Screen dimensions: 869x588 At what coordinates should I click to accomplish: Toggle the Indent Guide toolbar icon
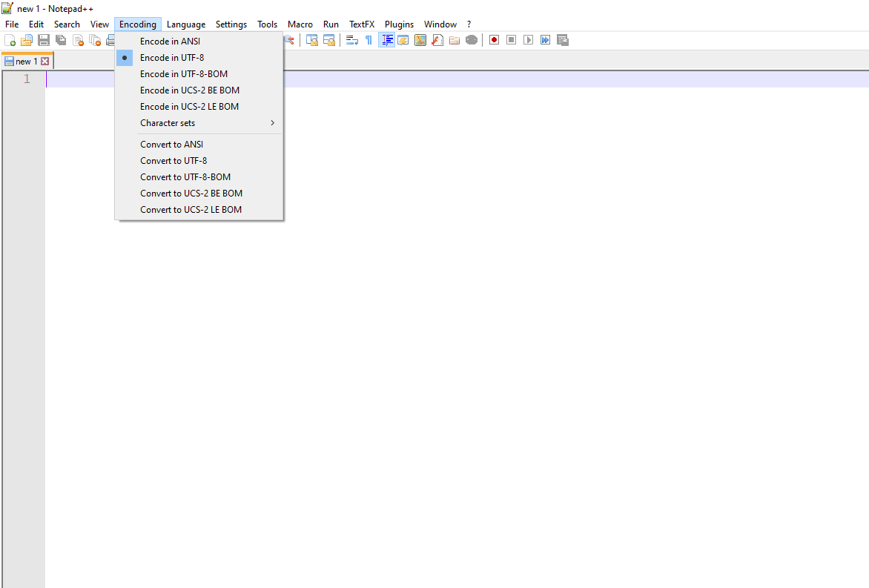click(387, 40)
